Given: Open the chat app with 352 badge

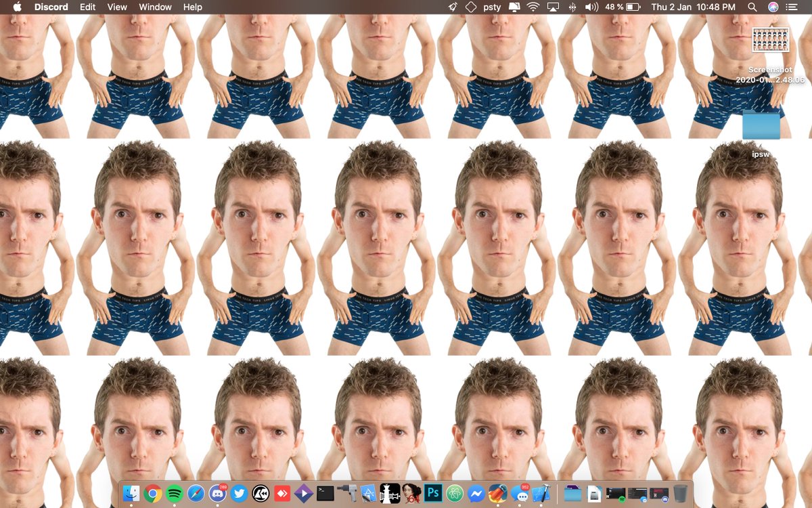Looking at the screenshot, I should coord(520,493).
